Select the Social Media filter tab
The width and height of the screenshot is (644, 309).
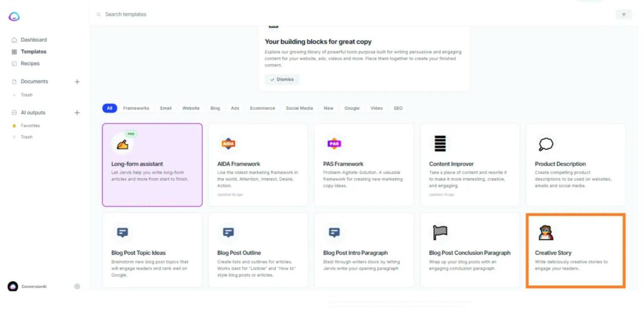click(x=299, y=108)
